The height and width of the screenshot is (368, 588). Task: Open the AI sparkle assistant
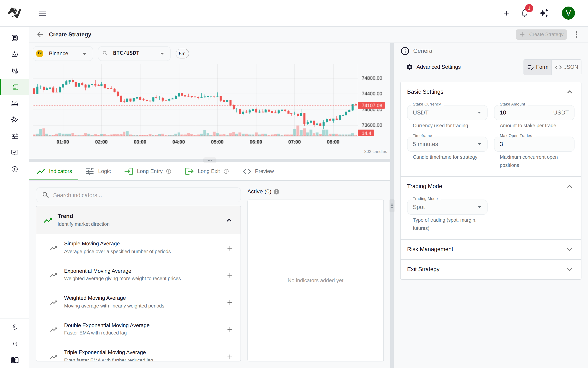tap(544, 13)
